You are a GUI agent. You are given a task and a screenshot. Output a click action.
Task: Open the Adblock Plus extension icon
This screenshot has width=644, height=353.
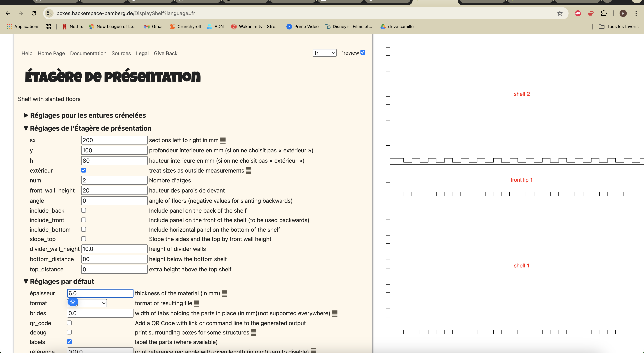pyautogui.click(x=578, y=13)
